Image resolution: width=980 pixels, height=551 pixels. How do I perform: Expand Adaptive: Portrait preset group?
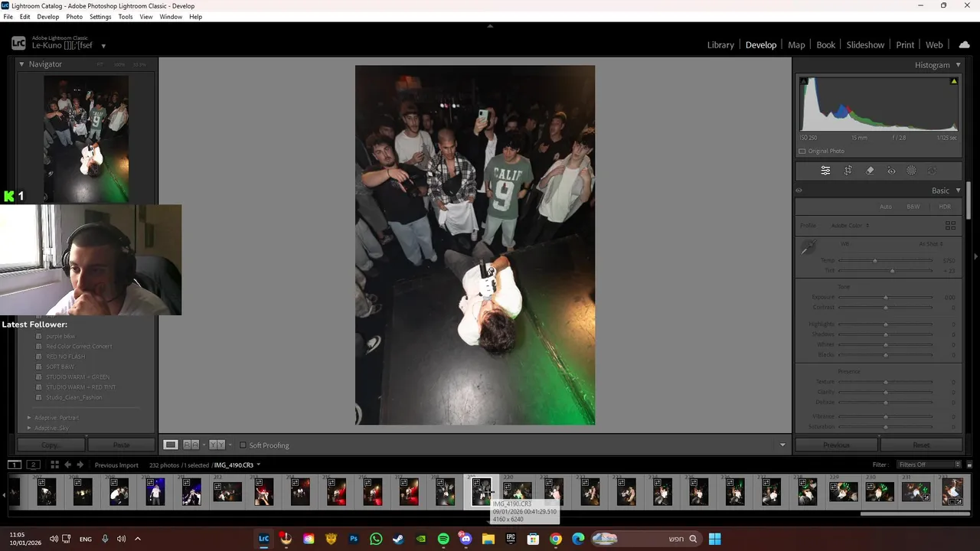(x=29, y=418)
